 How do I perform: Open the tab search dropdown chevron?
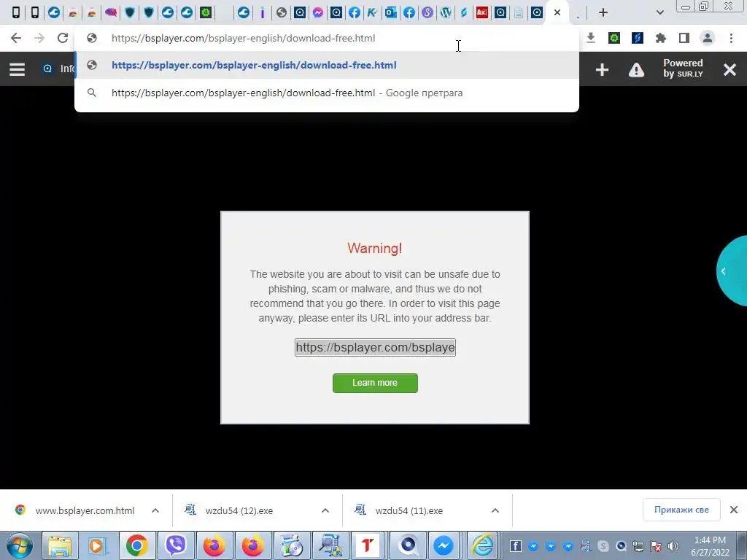pos(659,12)
